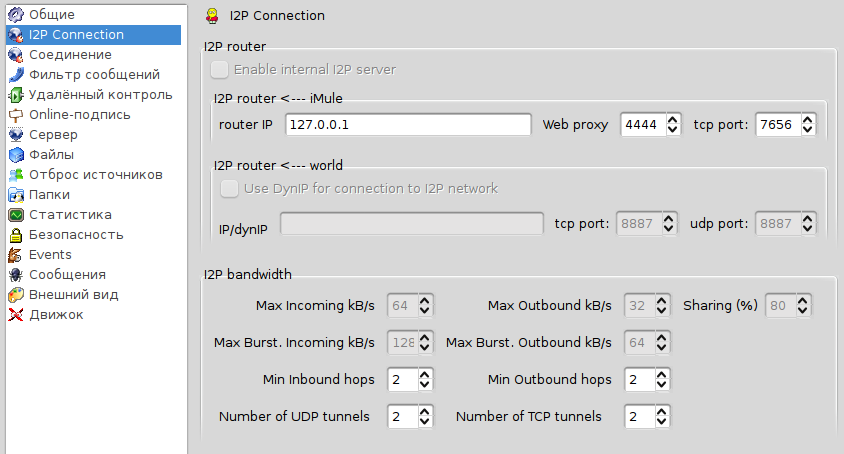This screenshot has height=454, width=844.
Task: Select the Соединение category label
Action: click(70, 54)
